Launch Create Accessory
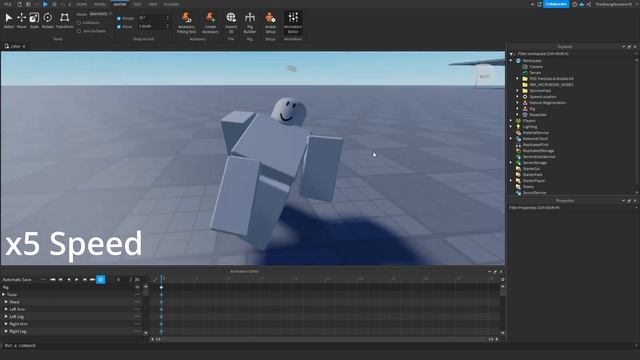Viewport: 640px width, 360px height. click(210, 22)
